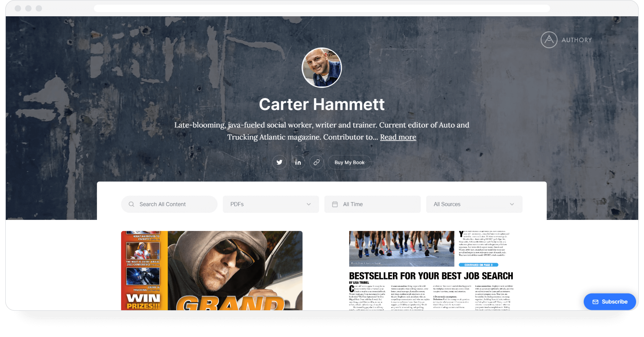Image resolution: width=644 pixels, height=337 pixels.
Task: Toggle the PDFs content filter
Action: [x=271, y=204]
